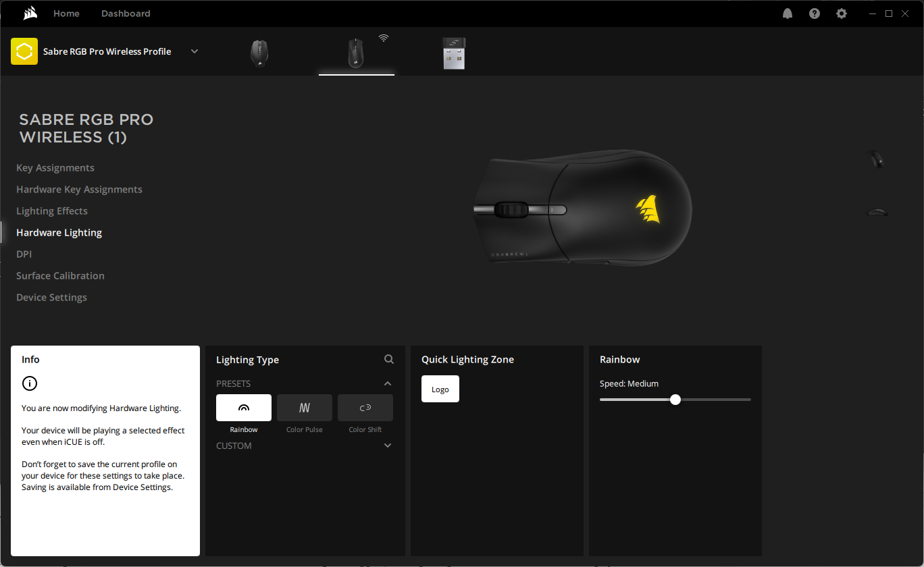
Task: Select the USB wireless receiver device icon
Action: (x=454, y=53)
